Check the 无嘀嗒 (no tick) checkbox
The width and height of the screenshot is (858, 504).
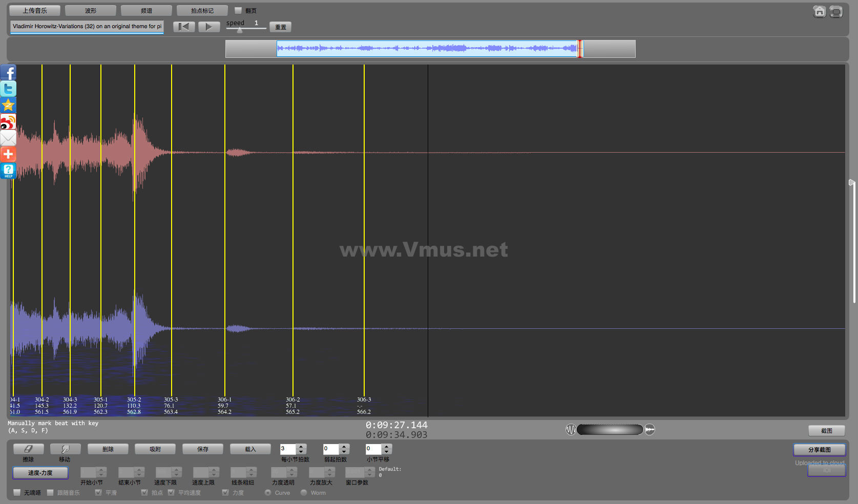click(17, 493)
